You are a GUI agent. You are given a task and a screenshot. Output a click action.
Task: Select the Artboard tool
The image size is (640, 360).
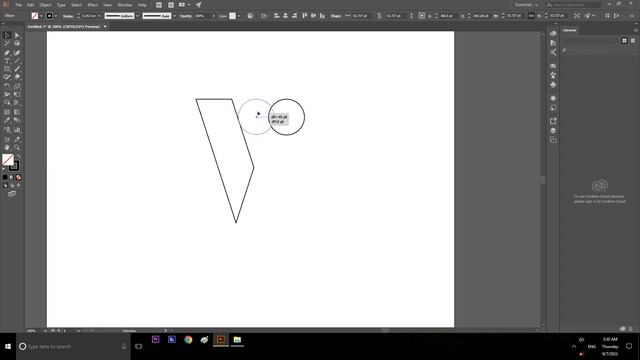coord(7,140)
